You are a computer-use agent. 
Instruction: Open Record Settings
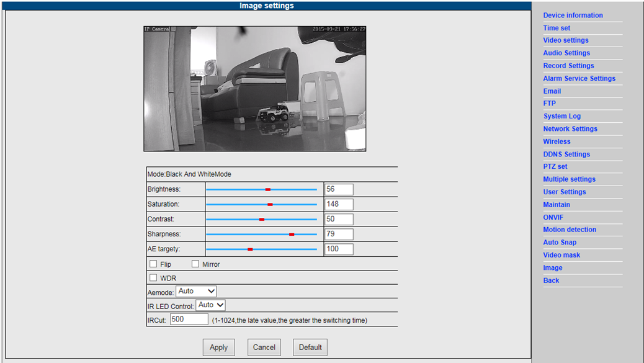coord(568,66)
